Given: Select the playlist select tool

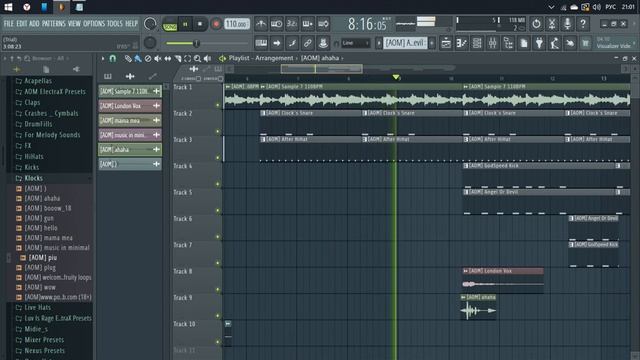Looking at the screenshot, I should click(x=187, y=59).
